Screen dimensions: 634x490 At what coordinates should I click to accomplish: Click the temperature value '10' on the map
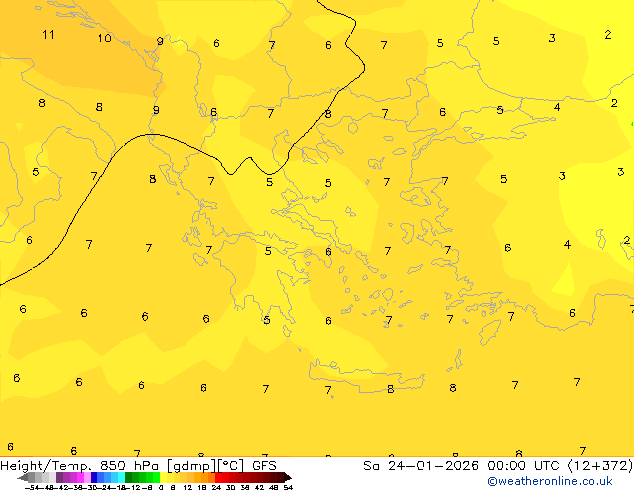[x=104, y=38]
